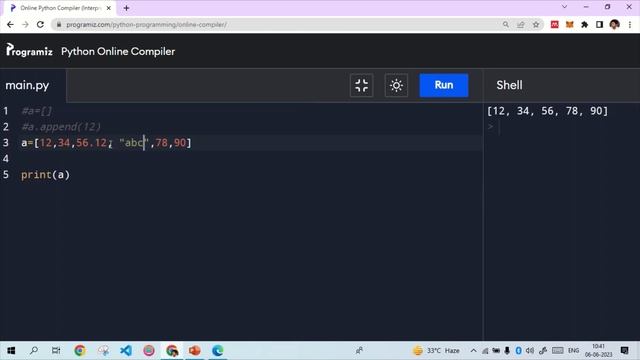Click the Programiz logo

pos(29,51)
